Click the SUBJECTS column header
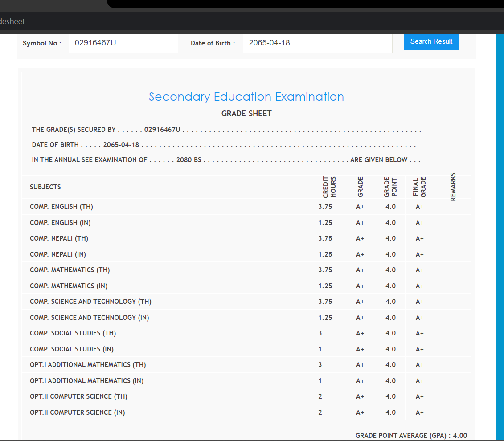The height and width of the screenshot is (441, 504). click(45, 187)
